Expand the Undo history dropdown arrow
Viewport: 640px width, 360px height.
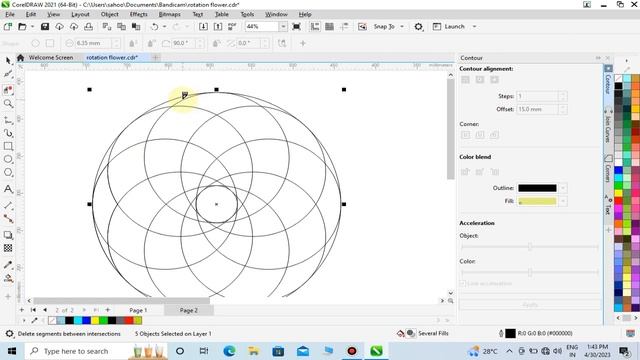164,27
